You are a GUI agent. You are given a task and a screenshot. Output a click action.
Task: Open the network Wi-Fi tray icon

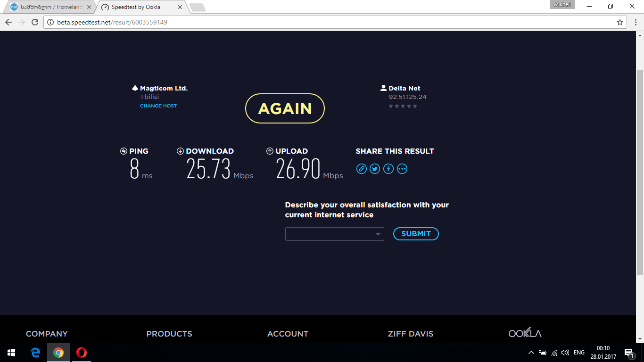pyautogui.click(x=554, y=353)
